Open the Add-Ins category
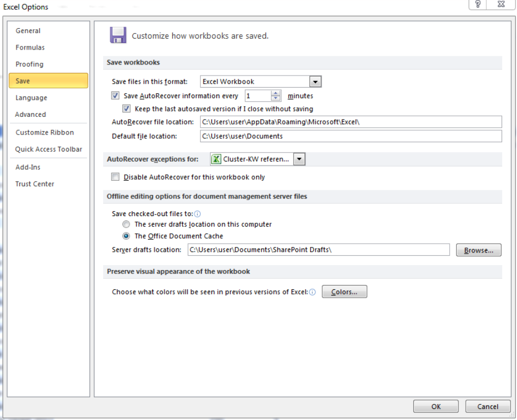The height and width of the screenshot is (420, 517). tap(49, 168)
